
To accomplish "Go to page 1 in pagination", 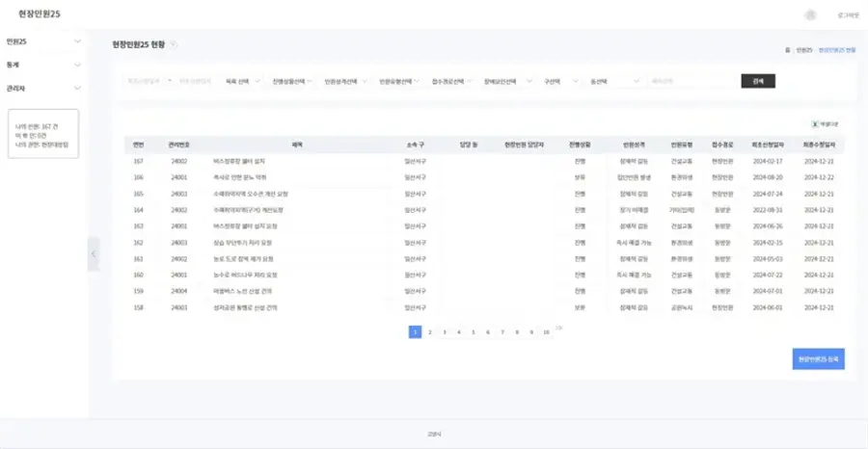I will click(x=415, y=331).
